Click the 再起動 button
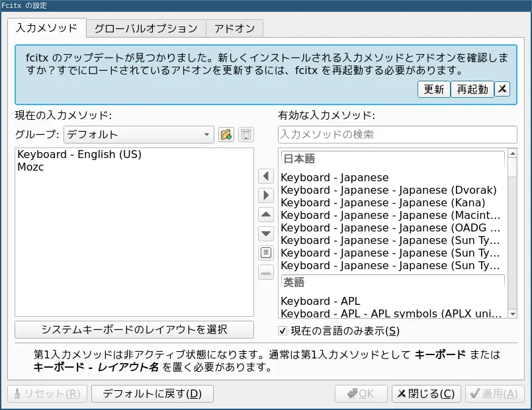 click(472, 89)
